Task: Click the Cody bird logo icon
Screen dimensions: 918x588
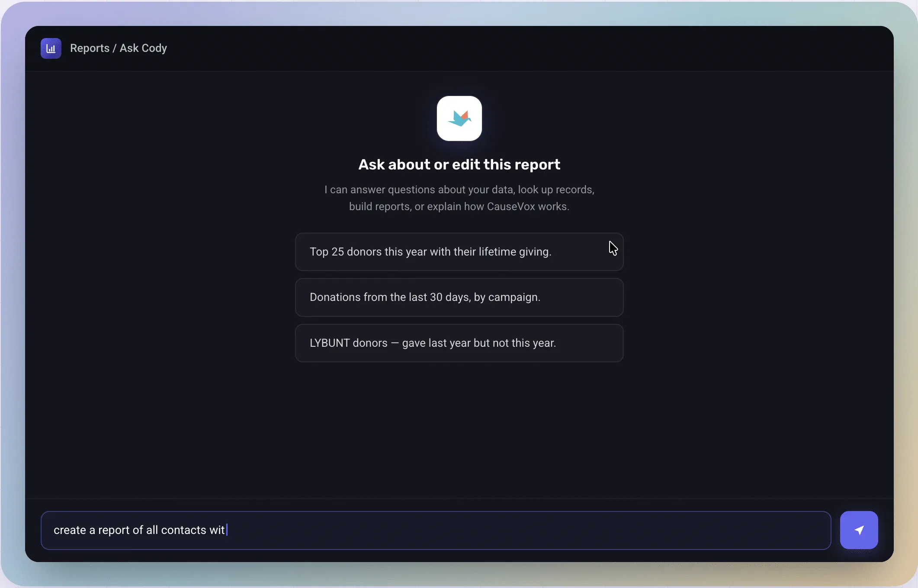Action: (459, 118)
